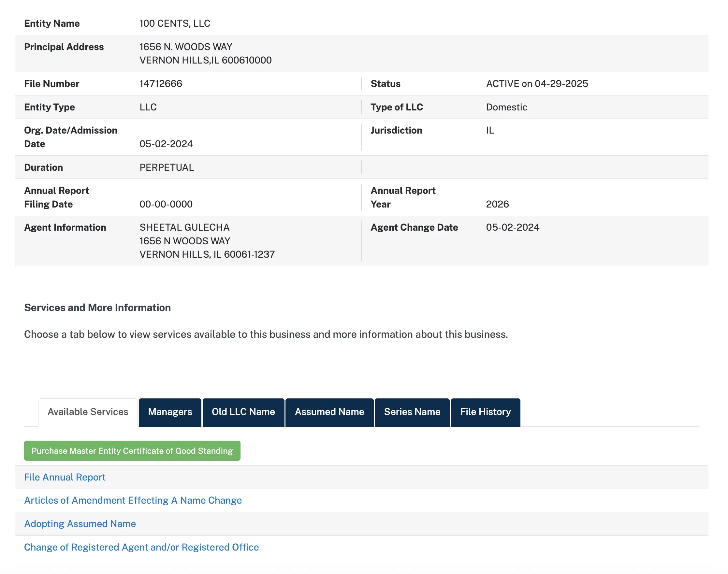728x574 pixels.
Task: View the Assumed Name tab
Action: click(x=329, y=412)
